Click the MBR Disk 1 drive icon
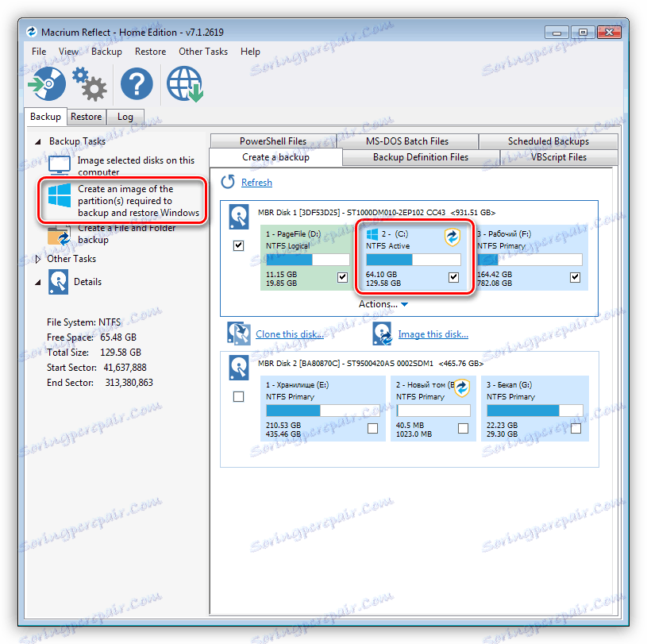 point(239,217)
